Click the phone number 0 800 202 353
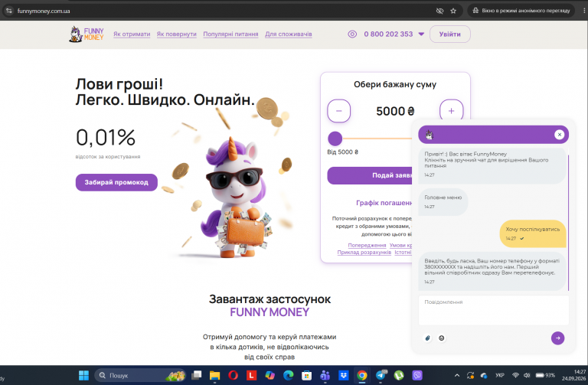The height and width of the screenshot is (385, 588). 388,34
